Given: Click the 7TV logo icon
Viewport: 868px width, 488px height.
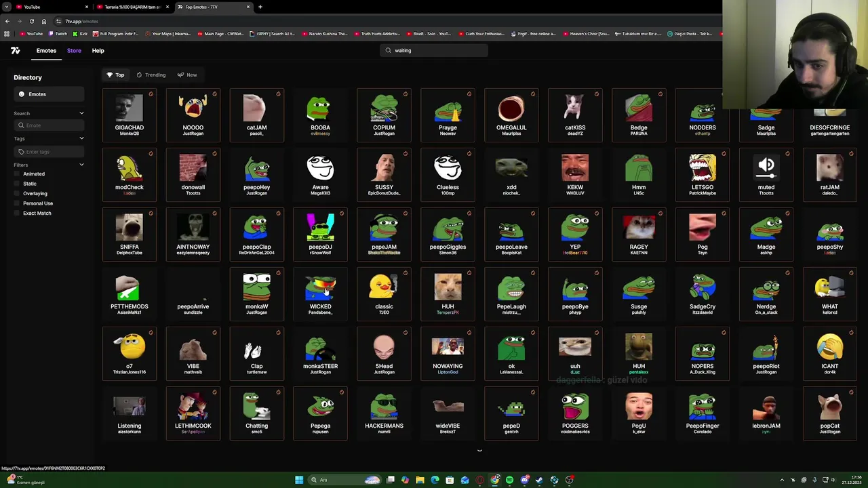Looking at the screenshot, I should 16,50.
